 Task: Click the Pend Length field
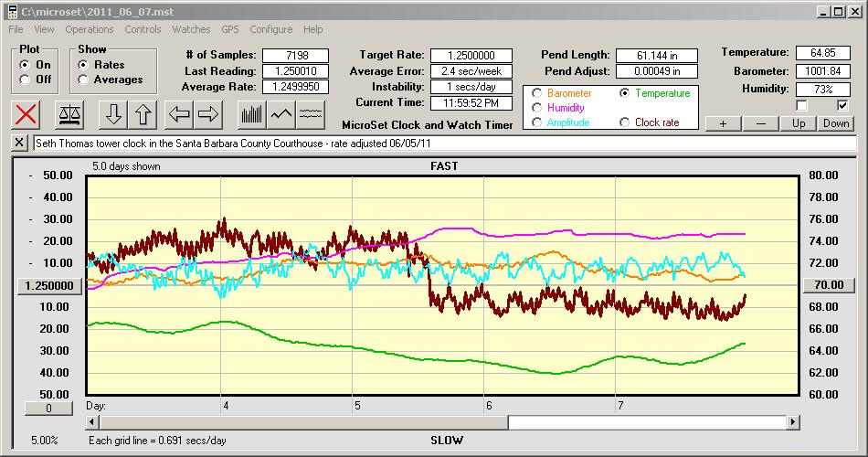click(x=657, y=56)
